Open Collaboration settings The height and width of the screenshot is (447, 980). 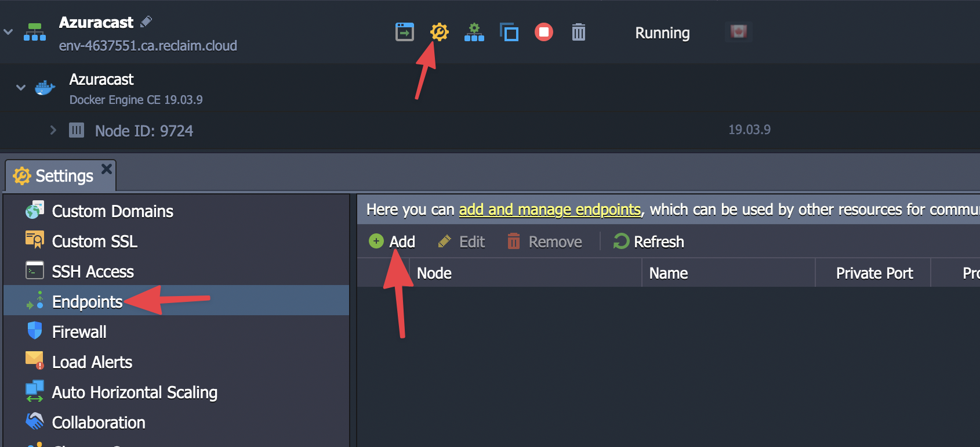[176, 423]
